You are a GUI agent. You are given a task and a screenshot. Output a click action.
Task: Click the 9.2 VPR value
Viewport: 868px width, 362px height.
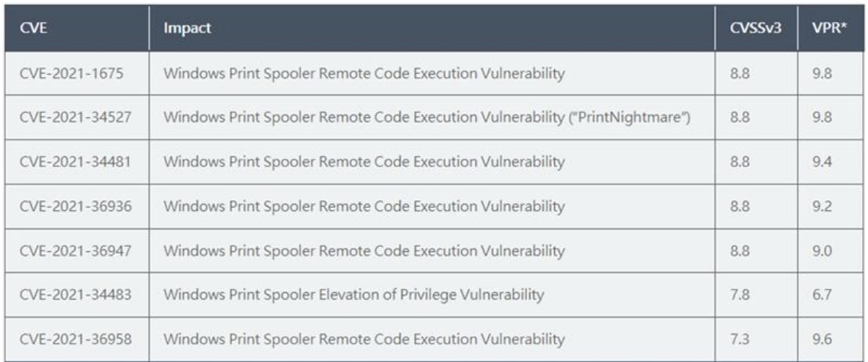(822, 206)
